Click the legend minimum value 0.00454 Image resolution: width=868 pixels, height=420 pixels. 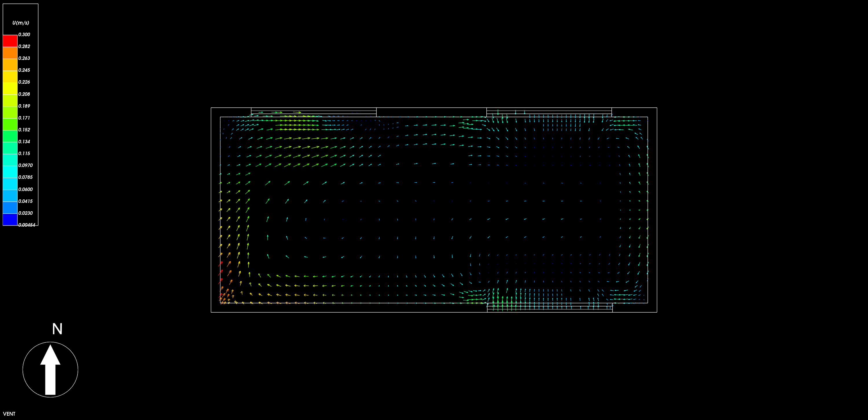tap(27, 225)
